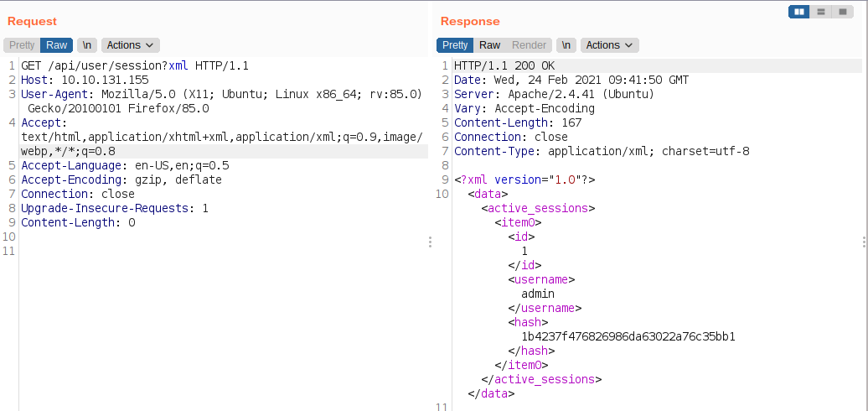The height and width of the screenshot is (411, 868).
Task: Switch Response view to Pretty
Action: [455, 45]
